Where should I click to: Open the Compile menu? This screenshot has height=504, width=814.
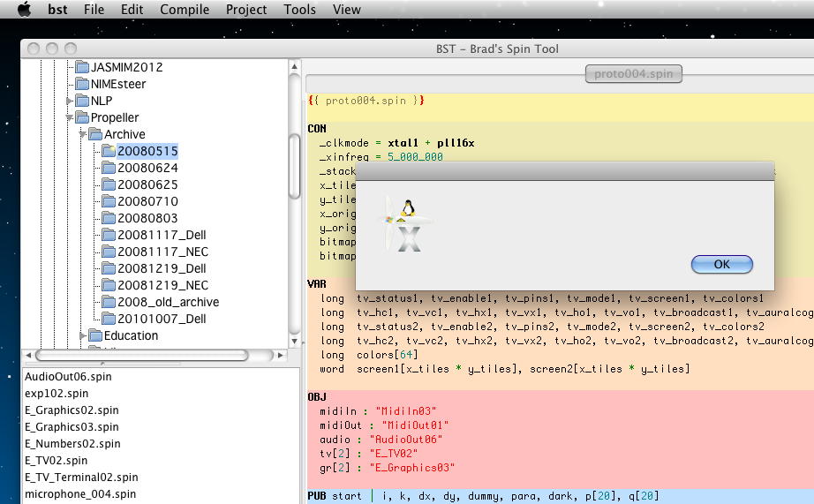(185, 10)
